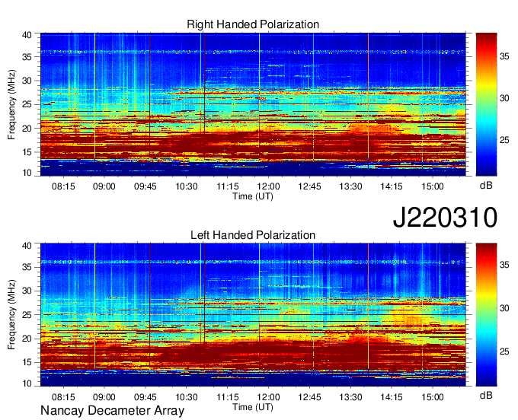Click the "Time (UT)" label under the Right Handed plot
This screenshot has height=420, width=518.
(x=253, y=196)
